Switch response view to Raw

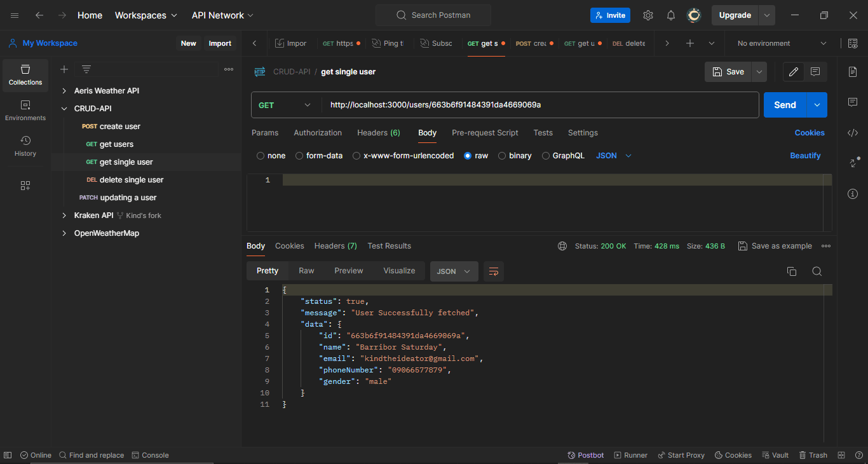pyautogui.click(x=306, y=271)
